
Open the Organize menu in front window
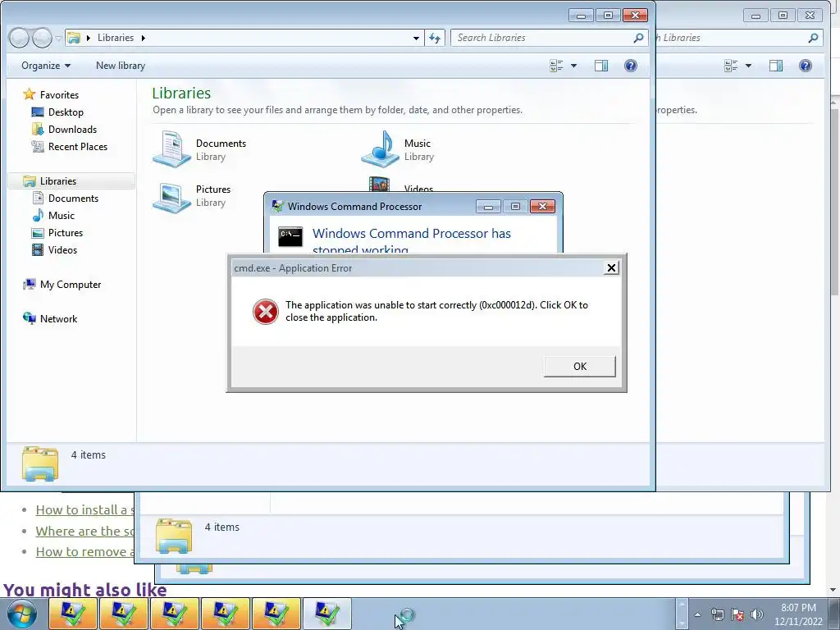46,66
